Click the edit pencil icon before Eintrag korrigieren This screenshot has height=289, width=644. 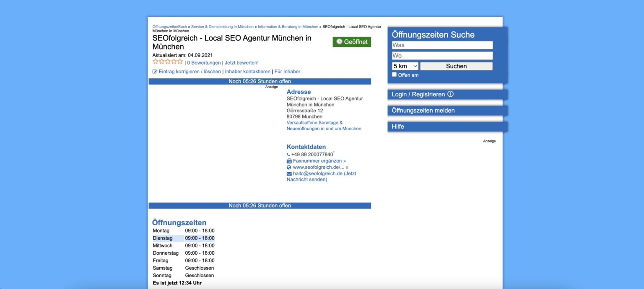point(155,72)
